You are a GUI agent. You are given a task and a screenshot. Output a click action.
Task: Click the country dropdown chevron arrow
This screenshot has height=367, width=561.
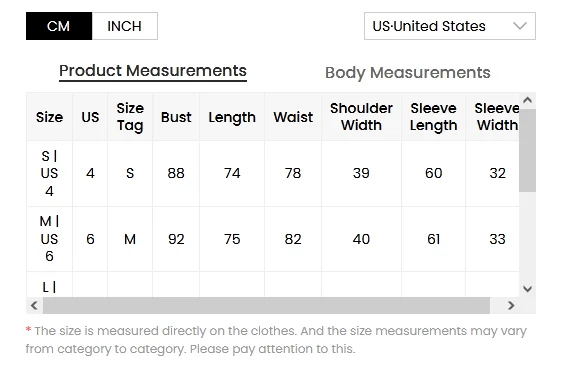click(x=519, y=26)
